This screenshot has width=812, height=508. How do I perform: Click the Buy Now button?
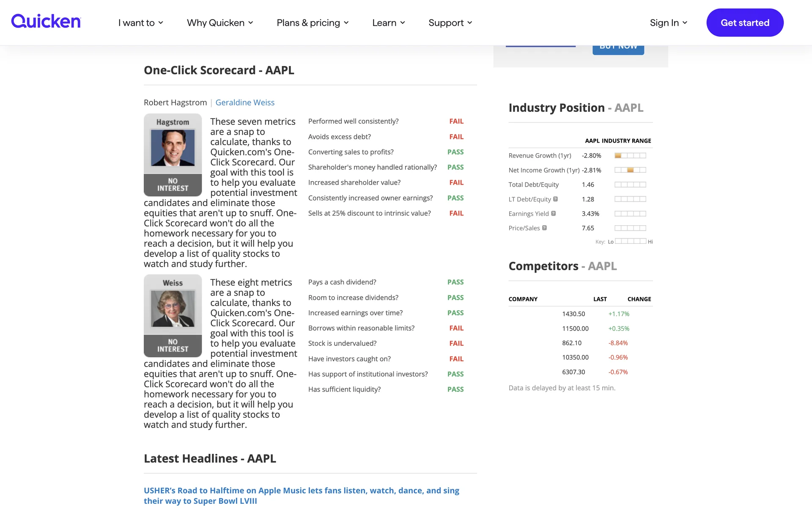click(618, 49)
